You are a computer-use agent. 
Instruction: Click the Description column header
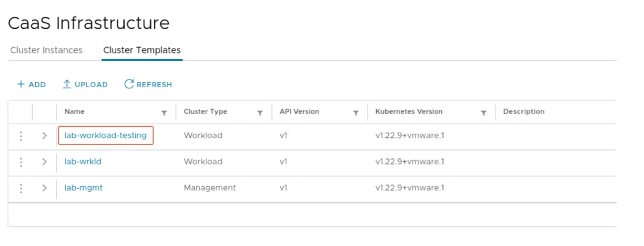click(x=524, y=112)
